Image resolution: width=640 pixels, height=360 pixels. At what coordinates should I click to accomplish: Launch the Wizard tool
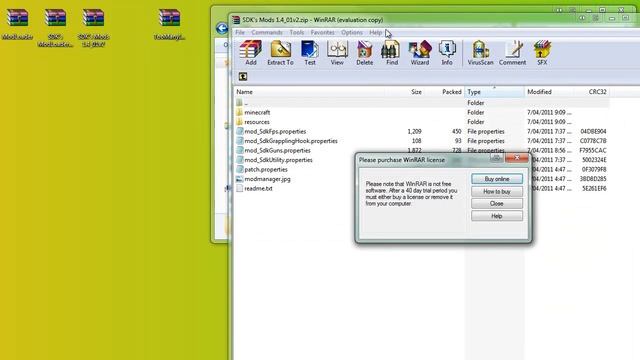point(420,53)
